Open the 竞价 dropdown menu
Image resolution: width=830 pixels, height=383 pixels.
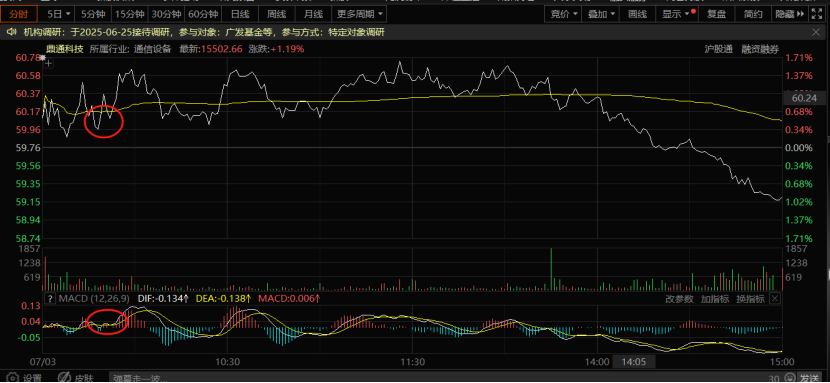[563, 14]
